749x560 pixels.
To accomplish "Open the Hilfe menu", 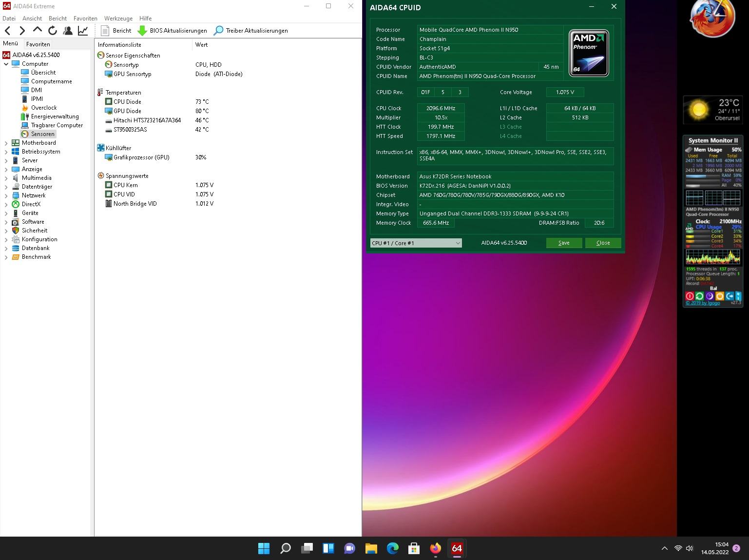I will pos(145,18).
